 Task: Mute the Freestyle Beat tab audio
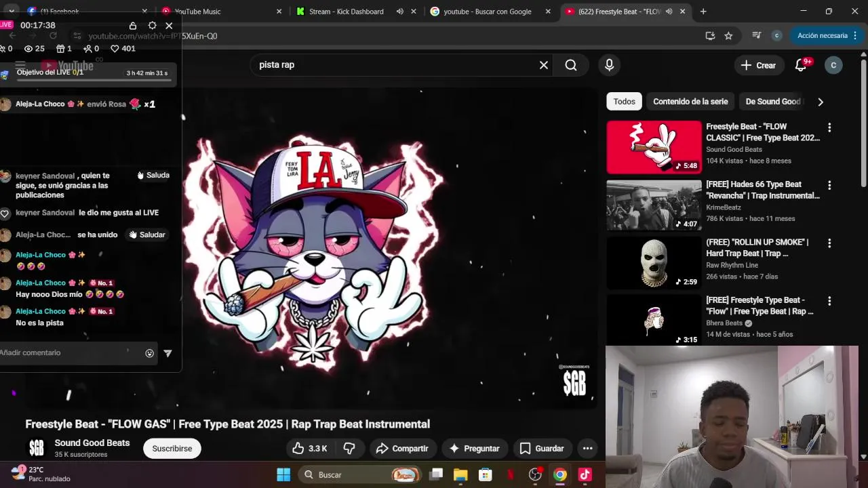(x=669, y=12)
